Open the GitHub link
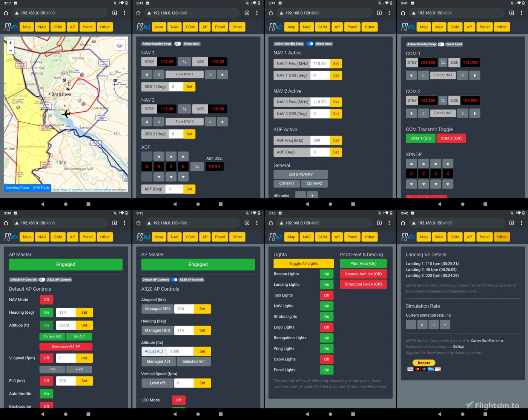The width and height of the screenshot is (528, 420). tap(459, 347)
